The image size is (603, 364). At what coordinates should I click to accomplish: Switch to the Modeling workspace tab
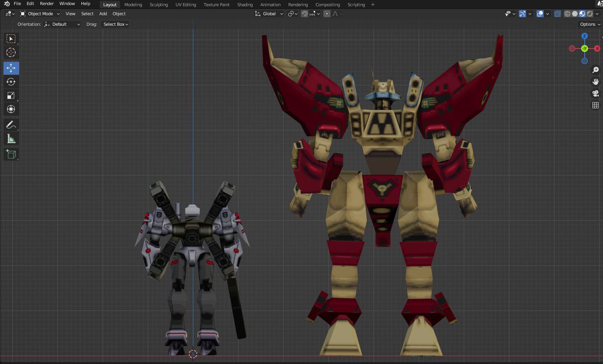point(133,5)
